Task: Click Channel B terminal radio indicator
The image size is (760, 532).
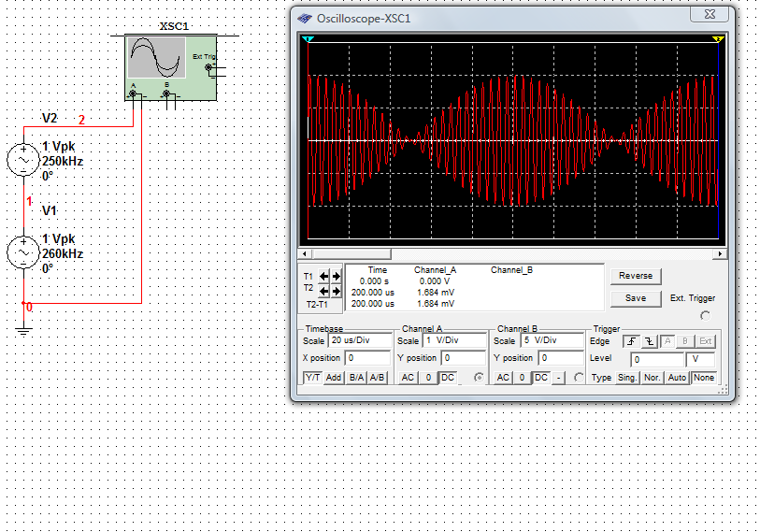Action: [x=579, y=378]
